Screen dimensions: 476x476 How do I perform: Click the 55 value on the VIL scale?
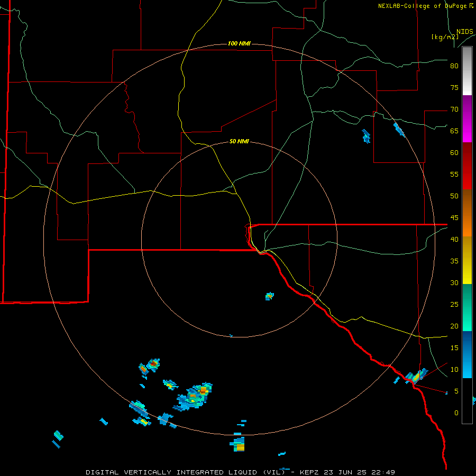point(454,174)
